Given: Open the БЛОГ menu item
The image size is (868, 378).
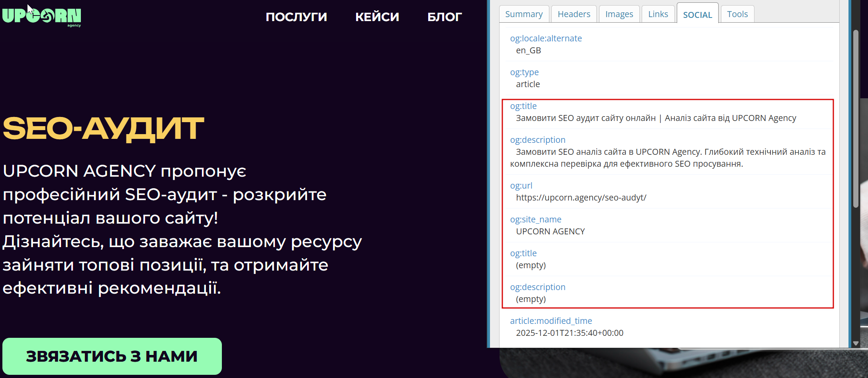Looking at the screenshot, I should click(x=445, y=17).
